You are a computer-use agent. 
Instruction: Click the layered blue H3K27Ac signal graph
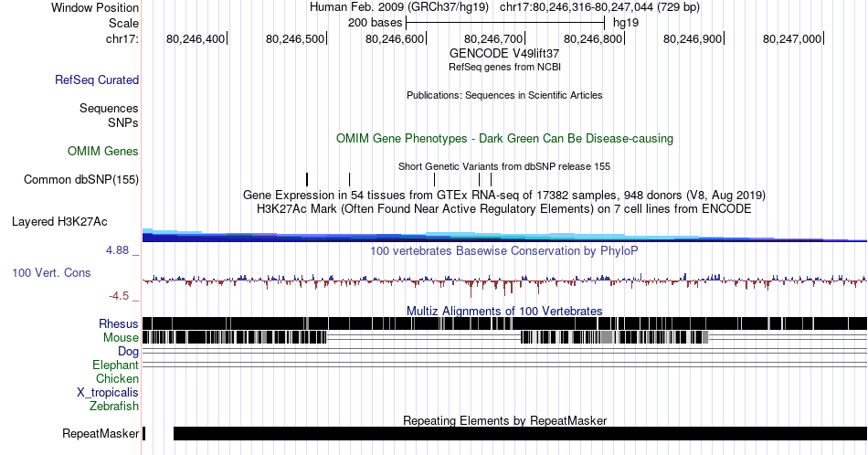pos(504,235)
